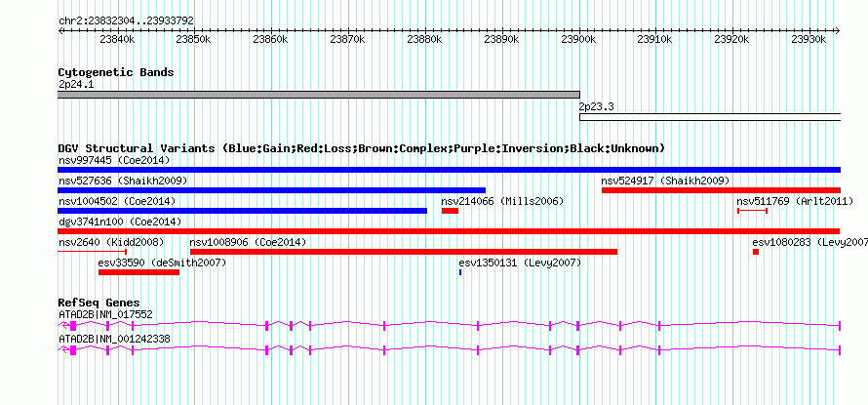Screen dimensions: 868x405
Task: Click the red nsv1008906 loss bar
Action: [404, 252]
